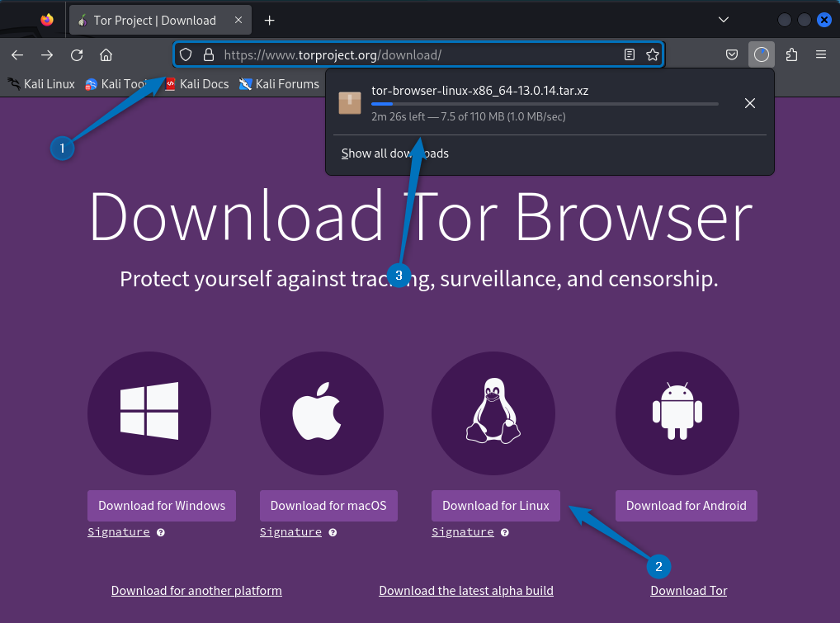Click the tor-browser download progress bar
840x623 pixels.
[545, 103]
